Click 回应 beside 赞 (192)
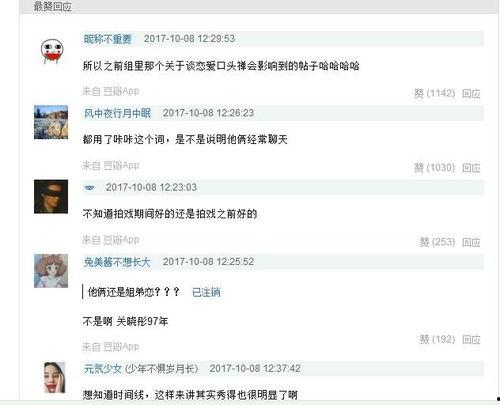The image size is (500, 405). (x=471, y=340)
